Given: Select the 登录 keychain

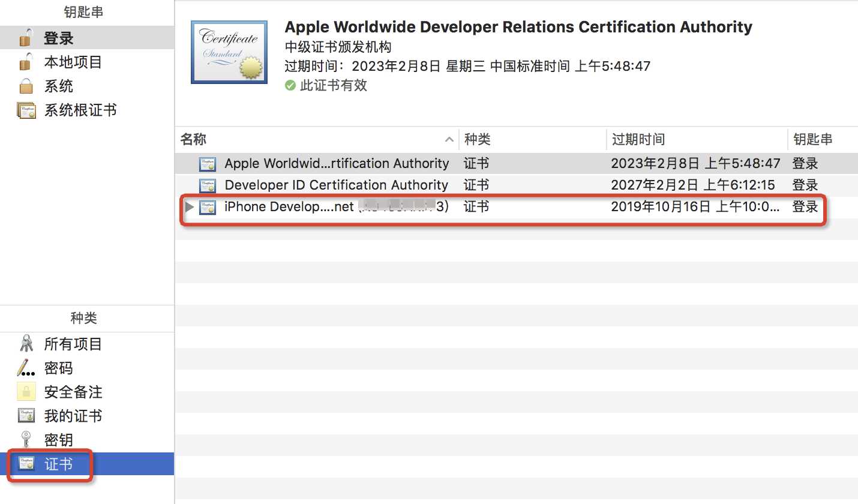Looking at the screenshot, I should tap(87, 38).
